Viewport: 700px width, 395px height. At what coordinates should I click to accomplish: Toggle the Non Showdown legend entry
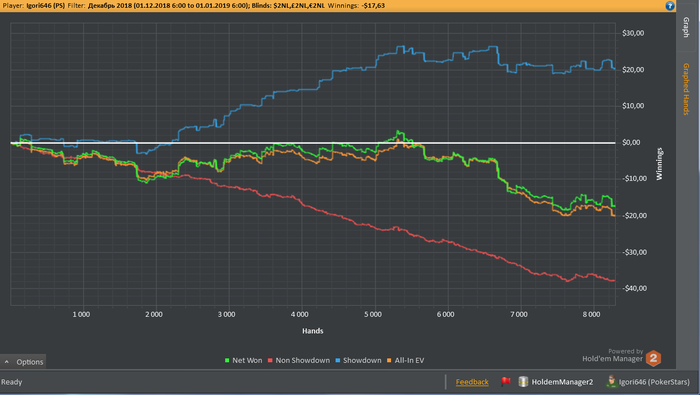pos(299,360)
